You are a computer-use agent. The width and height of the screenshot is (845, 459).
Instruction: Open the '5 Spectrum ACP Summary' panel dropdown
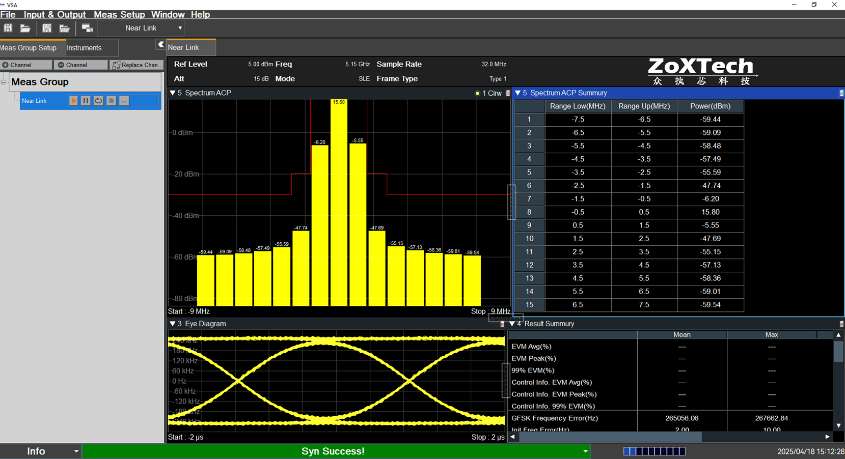[517, 93]
